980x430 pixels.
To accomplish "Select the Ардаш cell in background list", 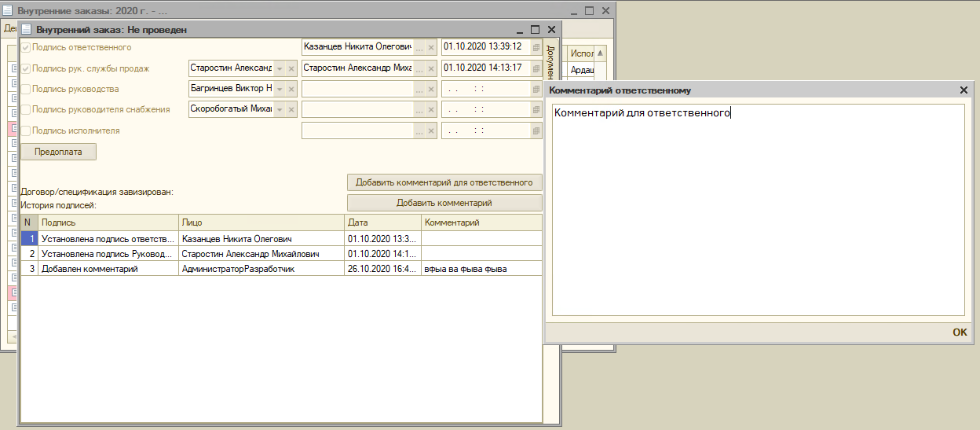I will pyautogui.click(x=581, y=69).
